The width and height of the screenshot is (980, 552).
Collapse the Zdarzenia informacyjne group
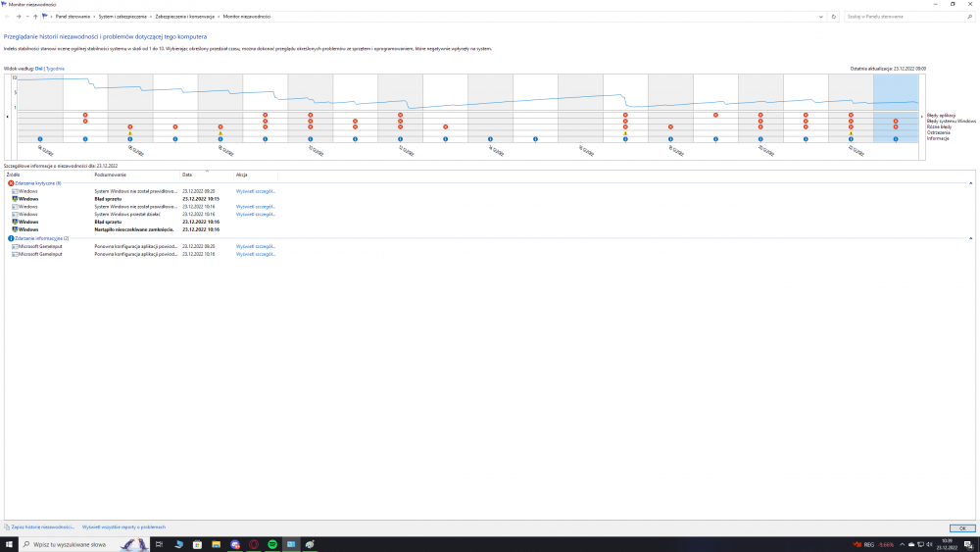click(970, 238)
